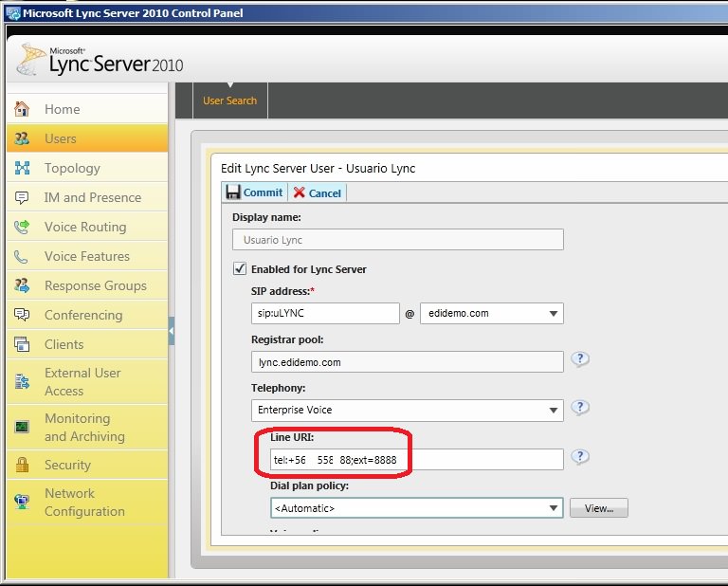Open help for Telephony setting
Viewport: 728px width, 586px height.
(x=580, y=408)
